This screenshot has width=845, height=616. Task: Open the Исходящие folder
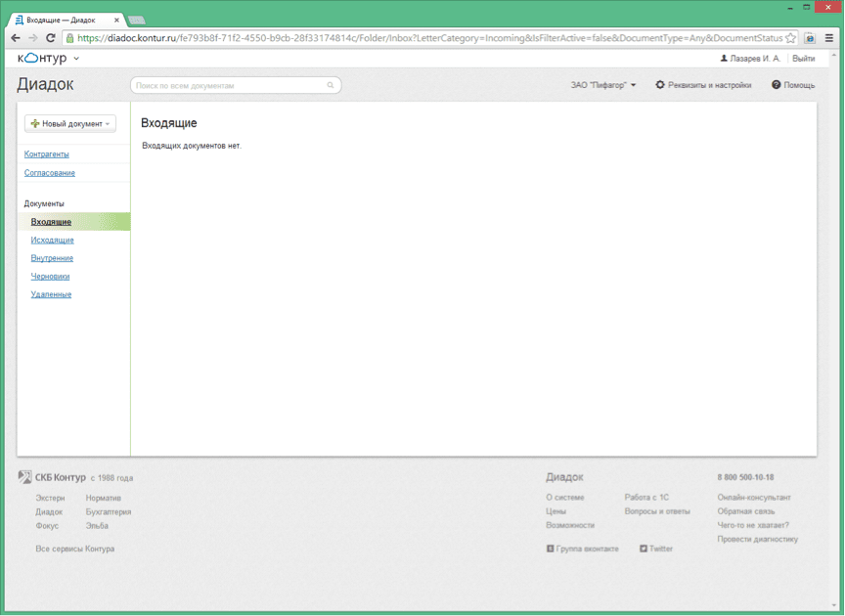[52, 240]
